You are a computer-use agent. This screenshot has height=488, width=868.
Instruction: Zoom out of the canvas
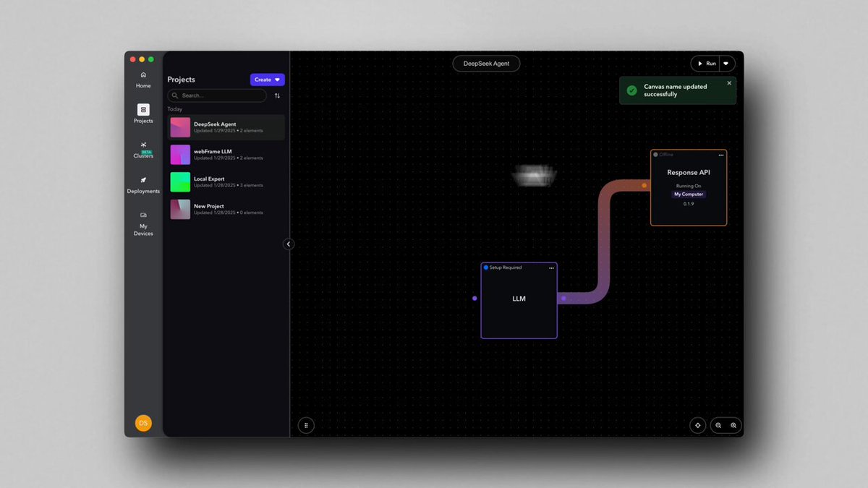(x=718, y=425)
